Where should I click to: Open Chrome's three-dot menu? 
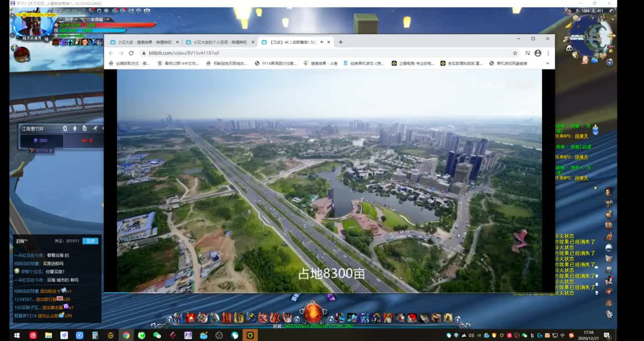point(548,53)
